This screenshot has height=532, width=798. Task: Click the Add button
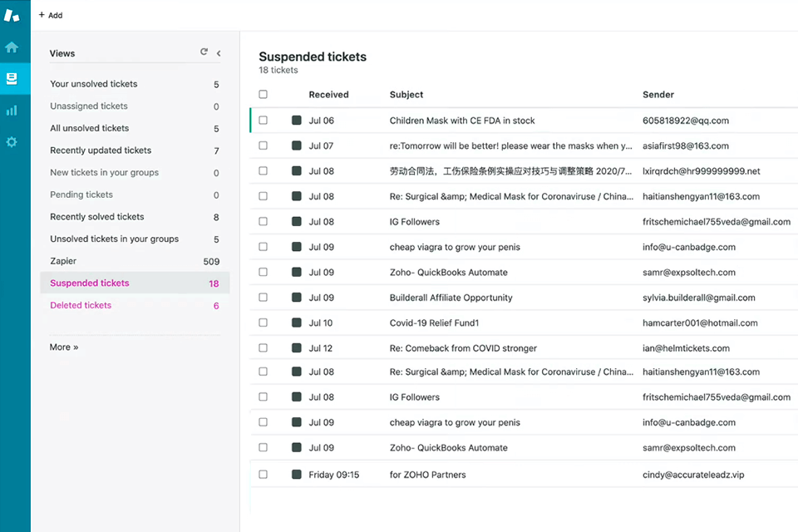(51, 15)
